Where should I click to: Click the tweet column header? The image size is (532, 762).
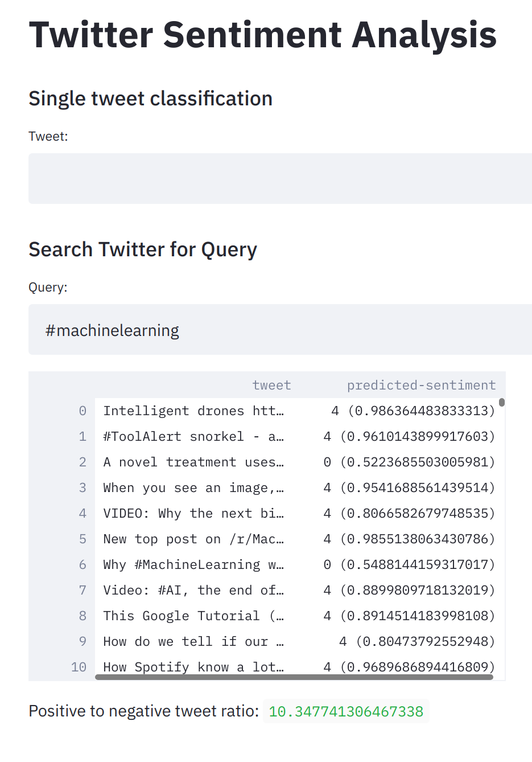[x=271, y=385]
